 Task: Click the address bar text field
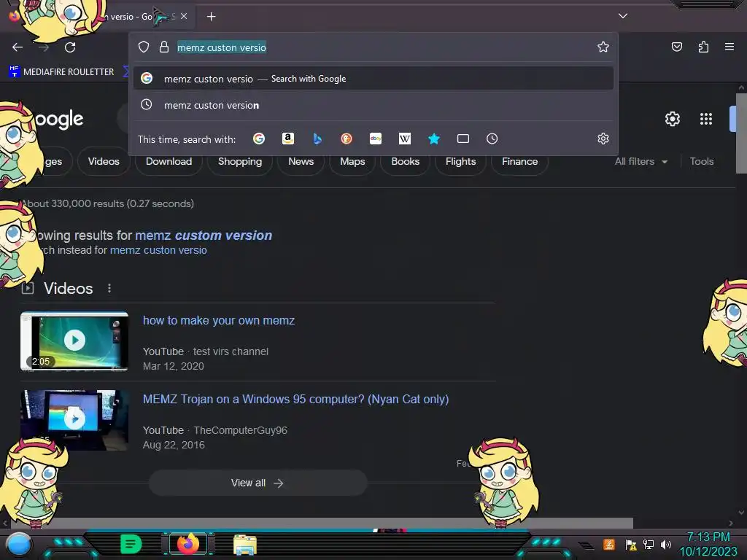(381, 47)
